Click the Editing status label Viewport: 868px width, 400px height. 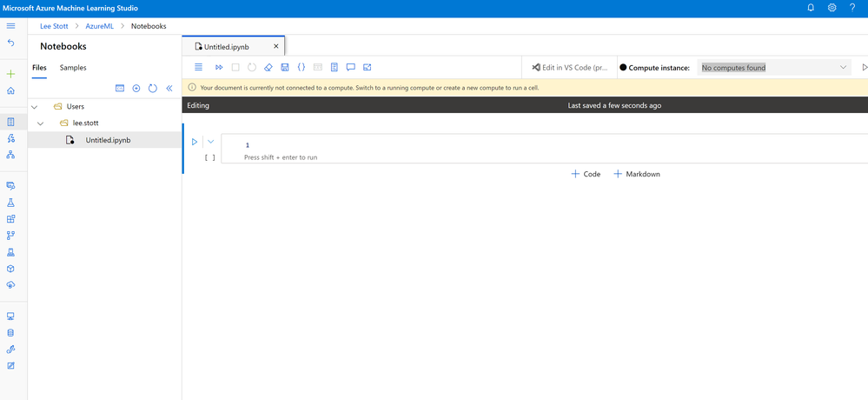pyautogui.click(x=198, y=105)
